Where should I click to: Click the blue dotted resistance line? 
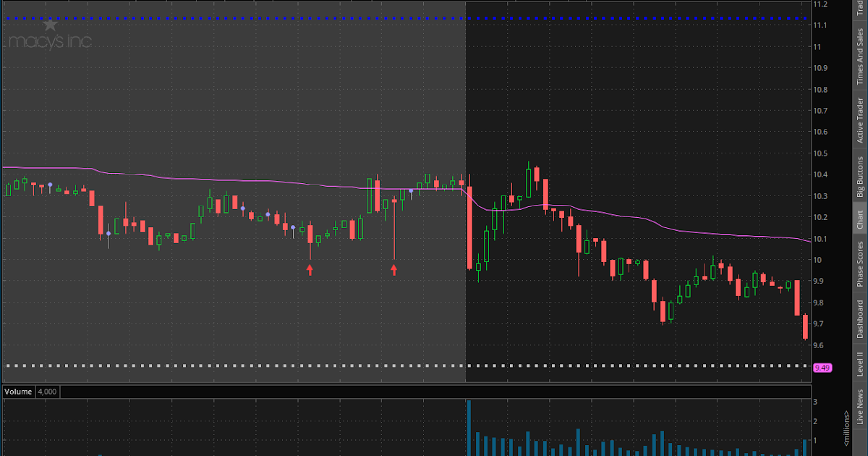[289, 18]
